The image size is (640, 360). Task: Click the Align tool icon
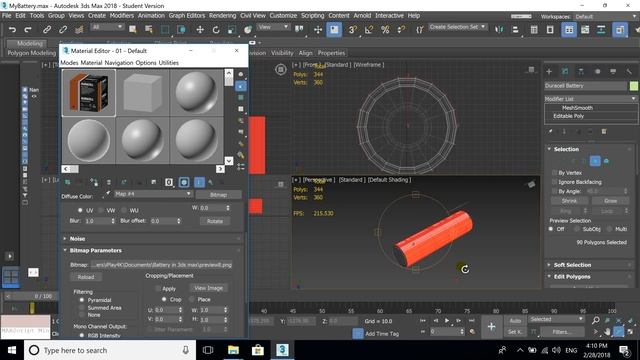point(516,29)
